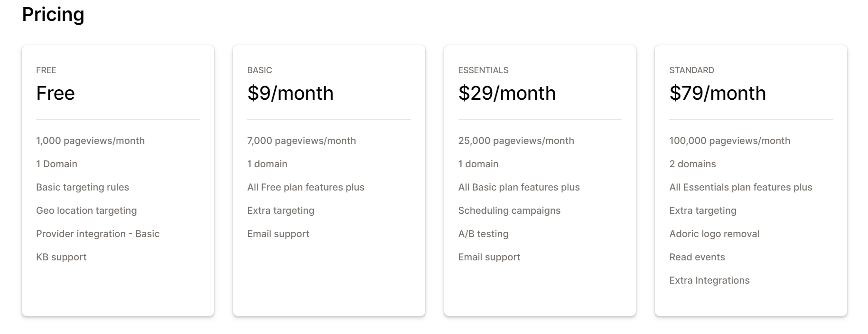Click the Pricing heading
This screenshot has width=868, height=334.
pyautogui.click(x=53, y=15)
